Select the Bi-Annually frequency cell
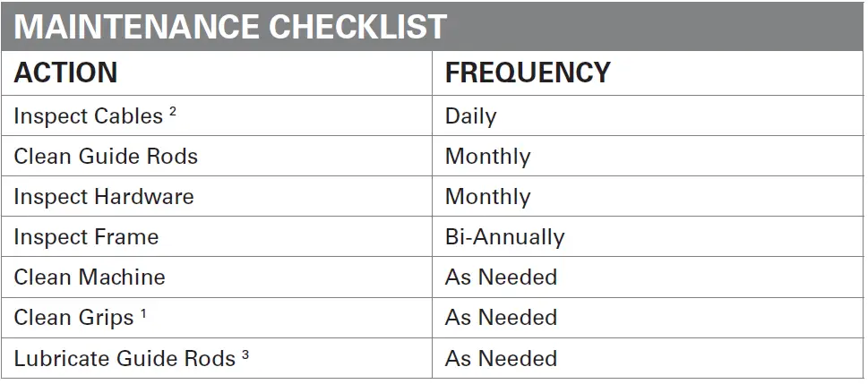 (504, 237)
